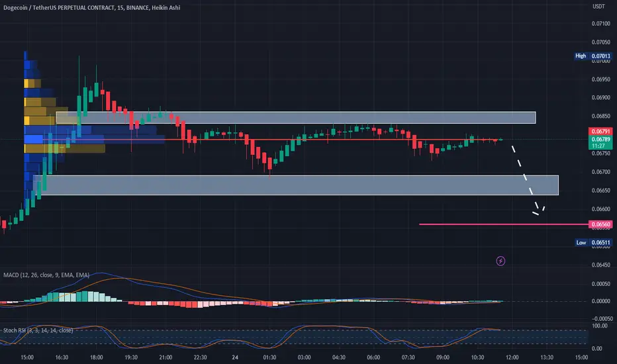This screenshot has width=617, height=364.
Task: Select the pink horizontal line at 0.06560
Action: [504, 224]
